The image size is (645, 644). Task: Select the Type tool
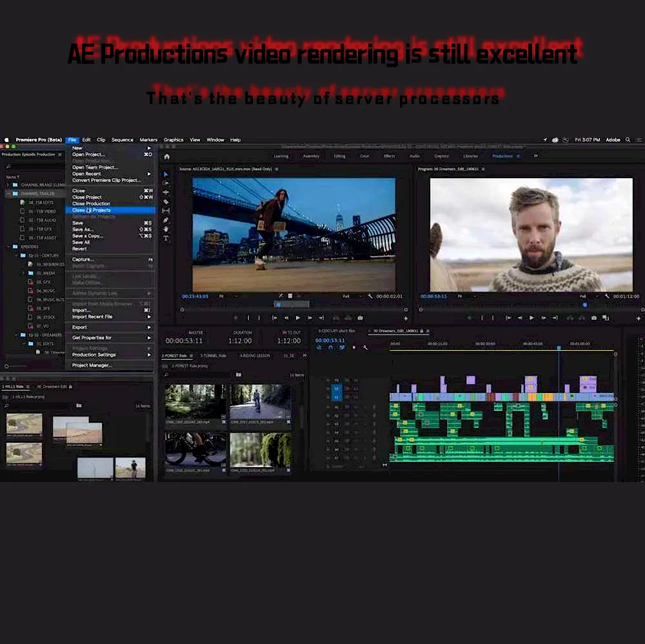[x=166, y=239]
